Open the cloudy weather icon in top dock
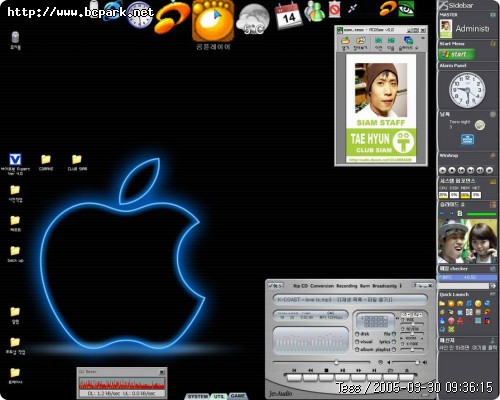500x400 pixels. tap(253, 19)
